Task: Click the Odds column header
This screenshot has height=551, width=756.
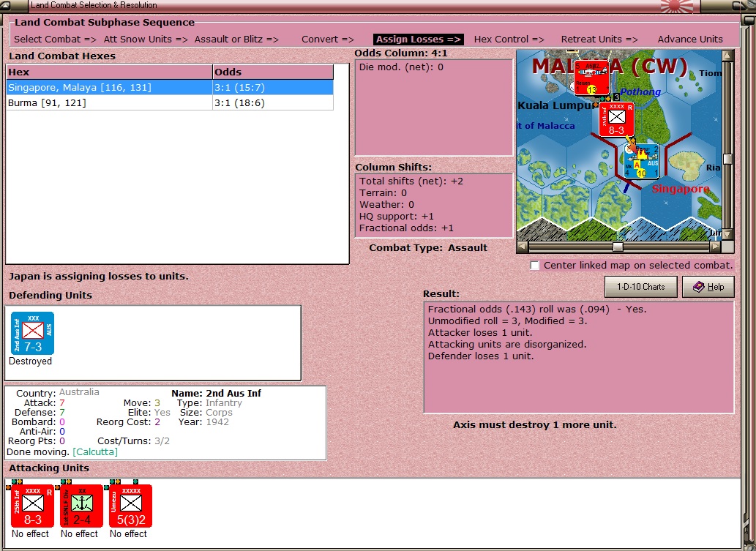Action: (x=273, y=72)
